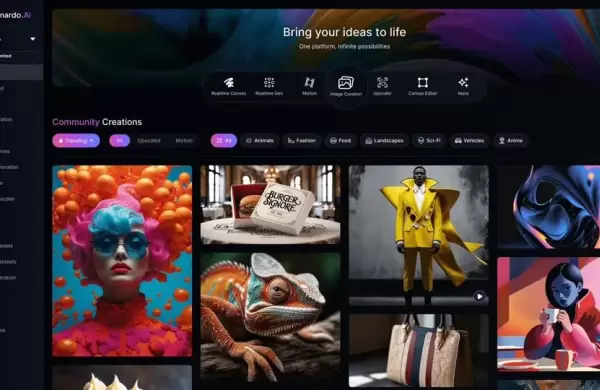Launch the Realtime Gen tool
The image size is (600, 390).
click(269, 86)
